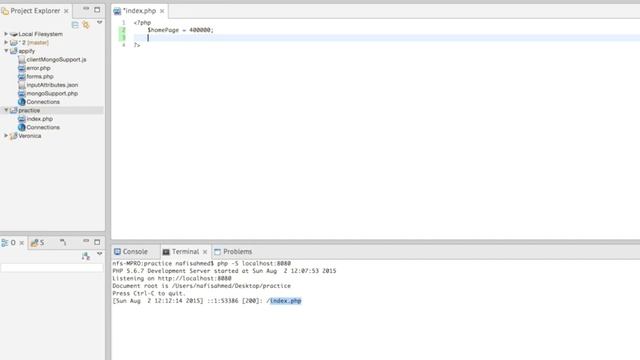
Task: Click the clientMongoSupport.js file icon
Action: point(22,60)
